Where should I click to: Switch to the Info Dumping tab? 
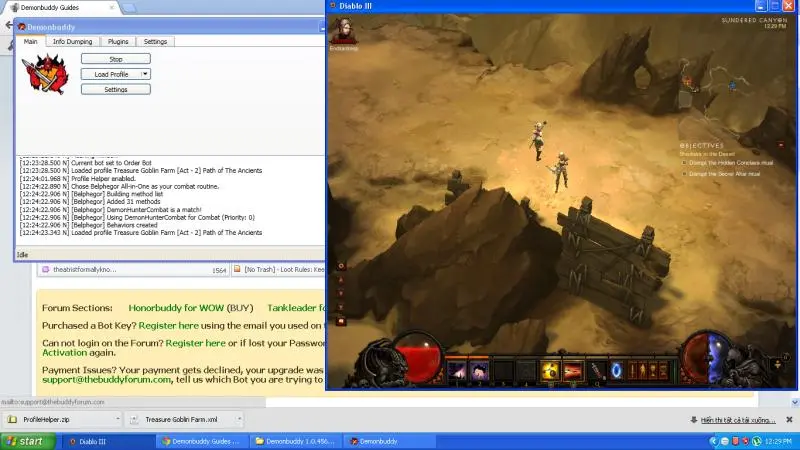(72, 42)
